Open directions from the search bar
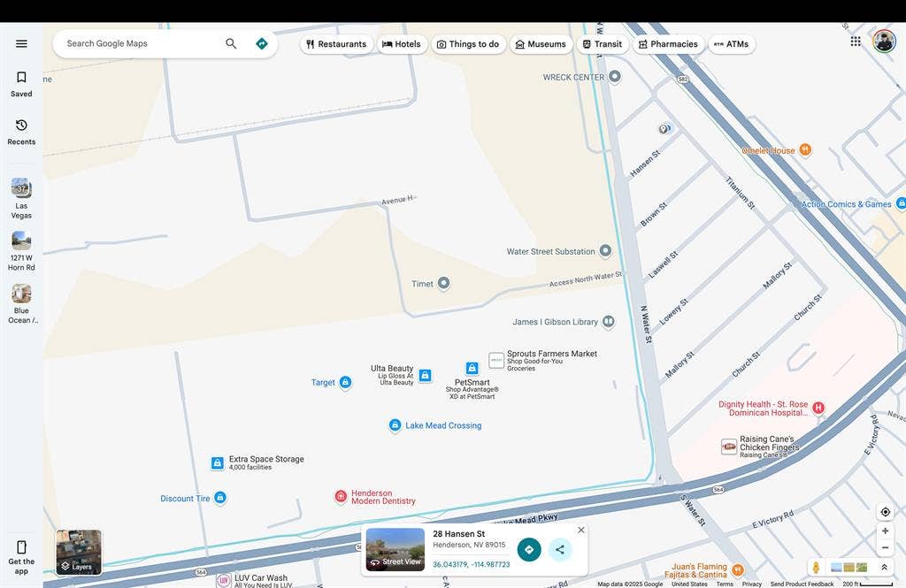This screenshot has height=588, width=906. [261, 44]
